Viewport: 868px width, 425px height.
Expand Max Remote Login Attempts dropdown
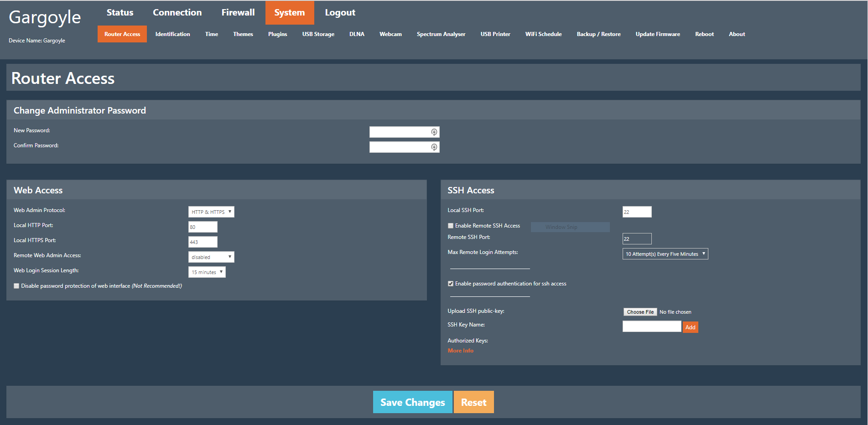[665, 254]
